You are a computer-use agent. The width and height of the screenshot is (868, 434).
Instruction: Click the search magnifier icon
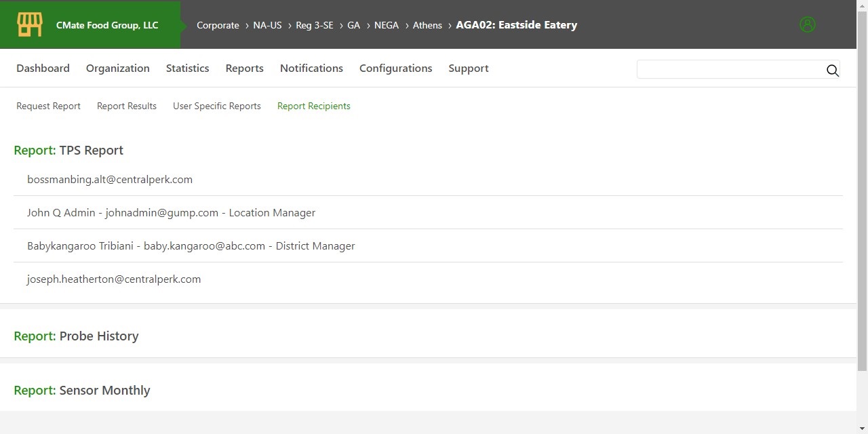(832, 70)
